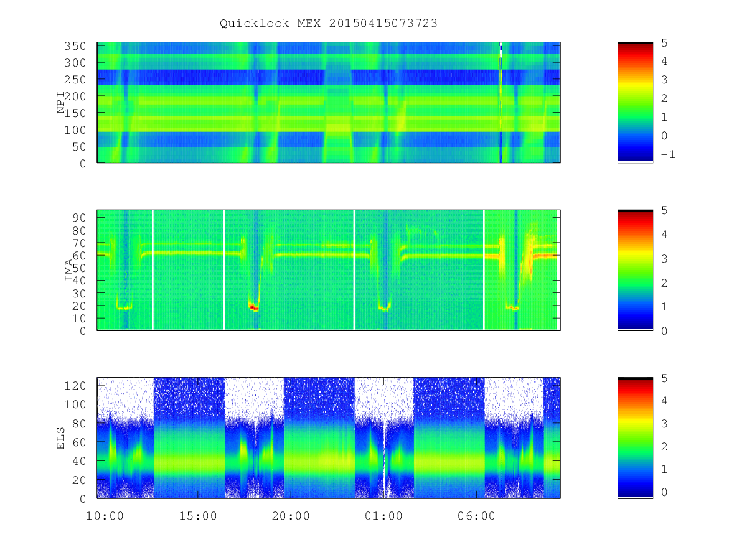
Task: Click the '06:00' time axis label
Action: [x=476, y=516]
